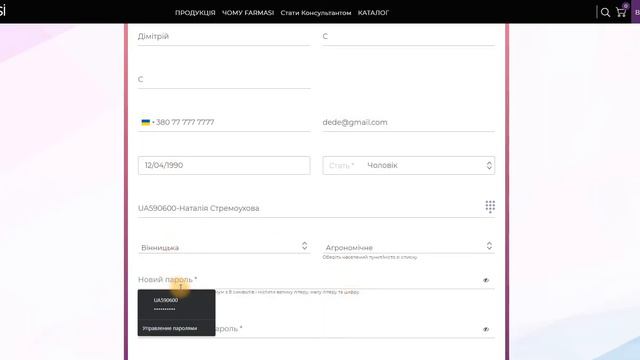This screenshot has width=640, height=360.
Task: Open the ЧОМУ FARMASI menu
Action: click(248, 13)
